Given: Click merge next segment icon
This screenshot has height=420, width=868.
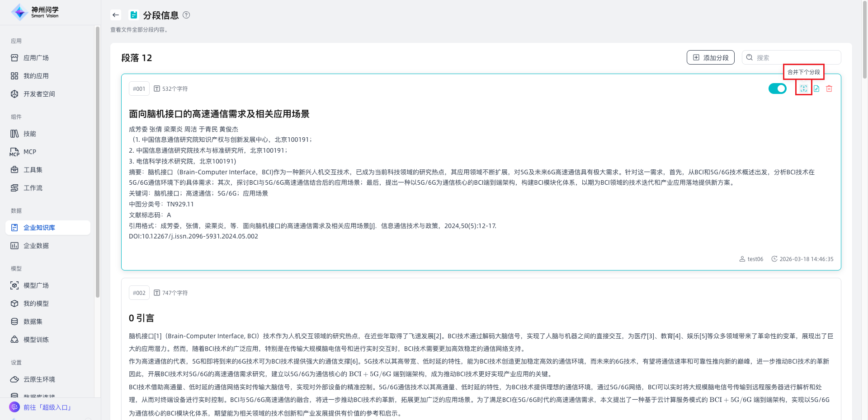Looking at the screenshot, I should coord(803,89).
